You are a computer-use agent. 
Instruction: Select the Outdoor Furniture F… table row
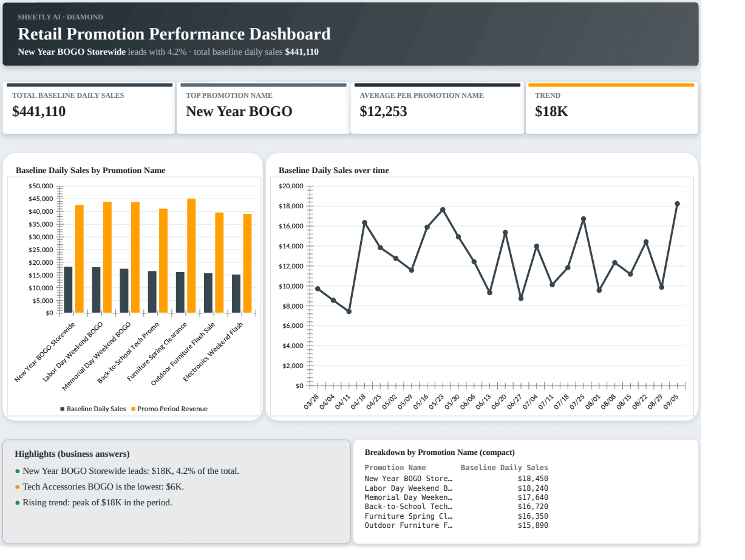coord(457,525)
